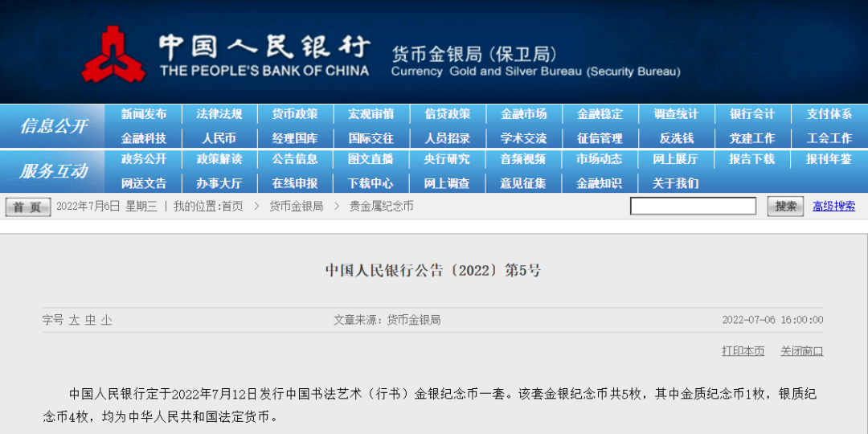
Task: Open 下载中心 download center
Action: click(371, 183)
